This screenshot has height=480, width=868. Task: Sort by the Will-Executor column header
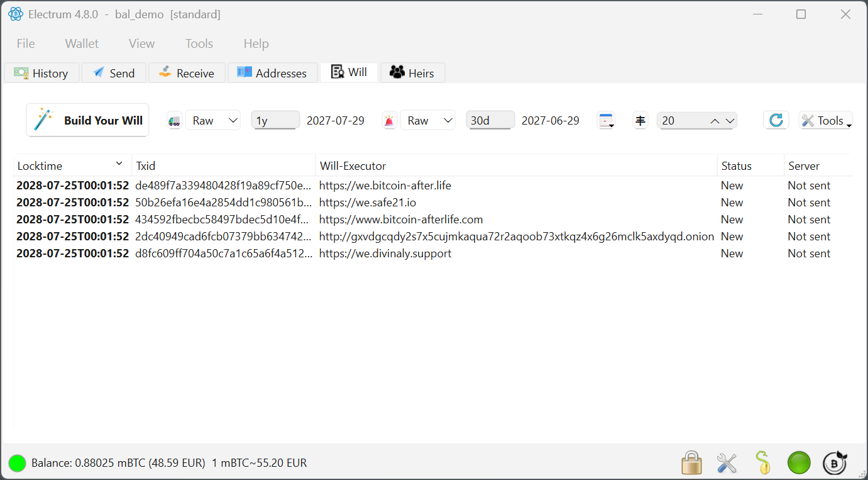pyautogui.click(x=516, y=166)
